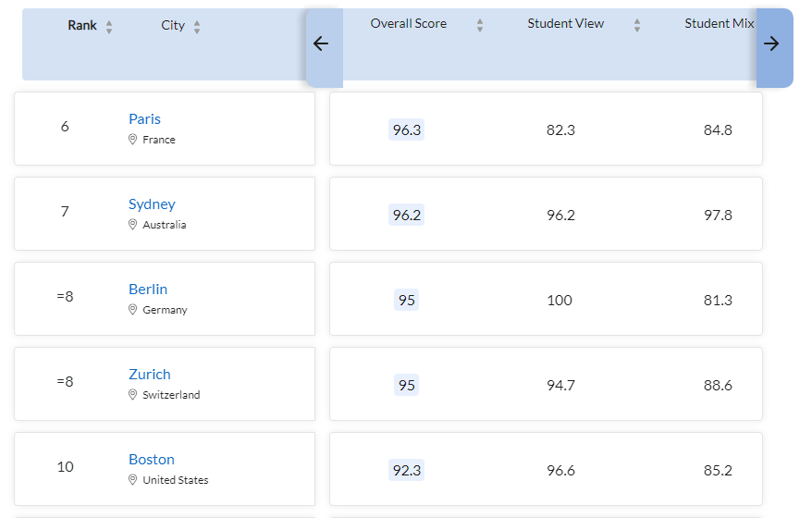The height and width of the screenshot is (518, 812).
Task: Open the Berlin city link
Action: pos(148,289)
